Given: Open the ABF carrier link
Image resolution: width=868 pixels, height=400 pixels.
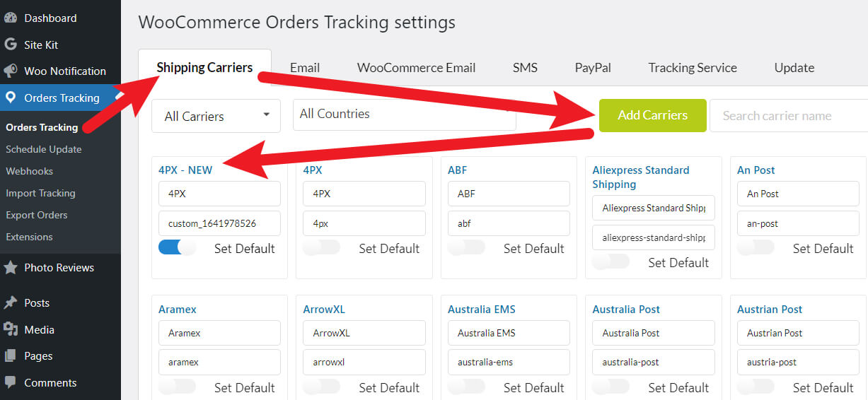Looking at the screenshot, I should coord(457,170).
